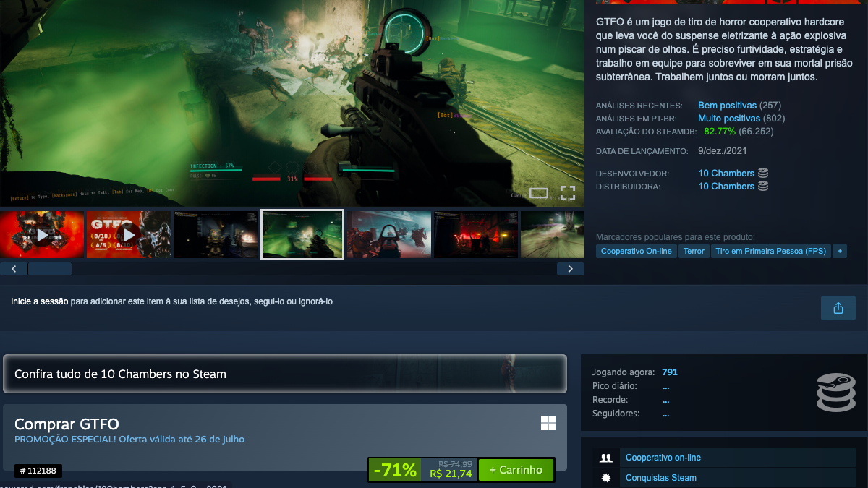Open the SteamDB icon next to Distribuidora
868x488 pixels.
(x=763, y=187)
